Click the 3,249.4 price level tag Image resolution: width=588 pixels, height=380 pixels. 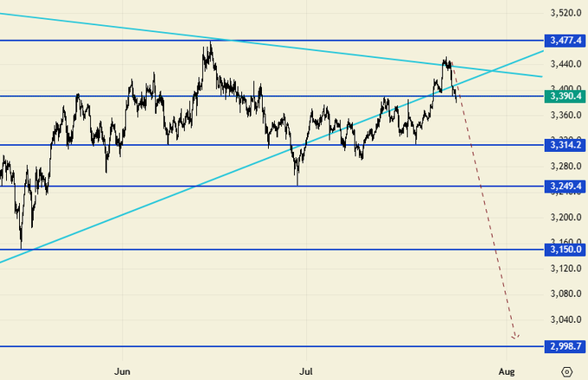[x=566, y=187]
